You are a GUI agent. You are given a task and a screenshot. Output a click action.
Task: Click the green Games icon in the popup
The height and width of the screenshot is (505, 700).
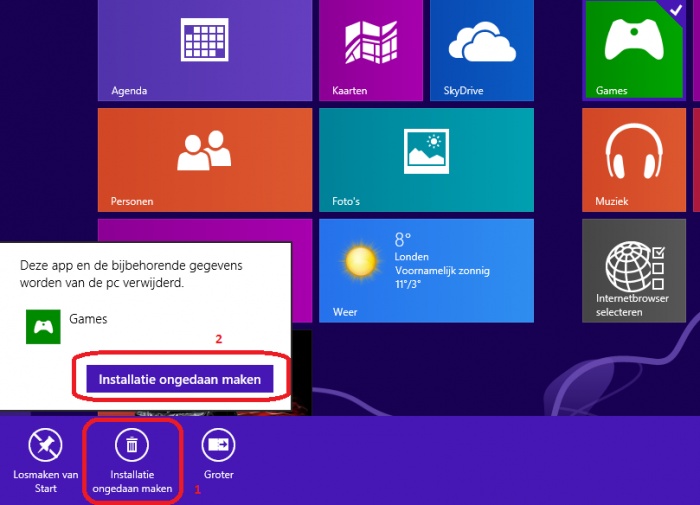pyautogui.click(x=43, y=327)
